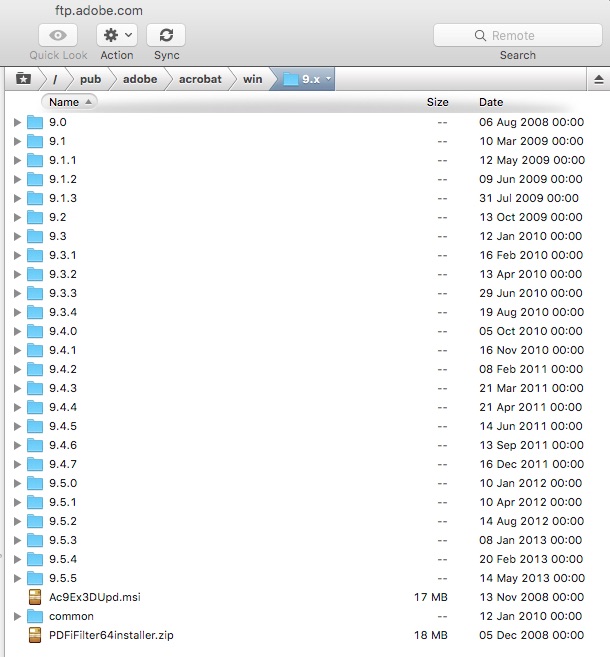Screen dimensions: 610x657
Task: Expand the 9.5.5 folder triangle
Action: click(17, 578)
